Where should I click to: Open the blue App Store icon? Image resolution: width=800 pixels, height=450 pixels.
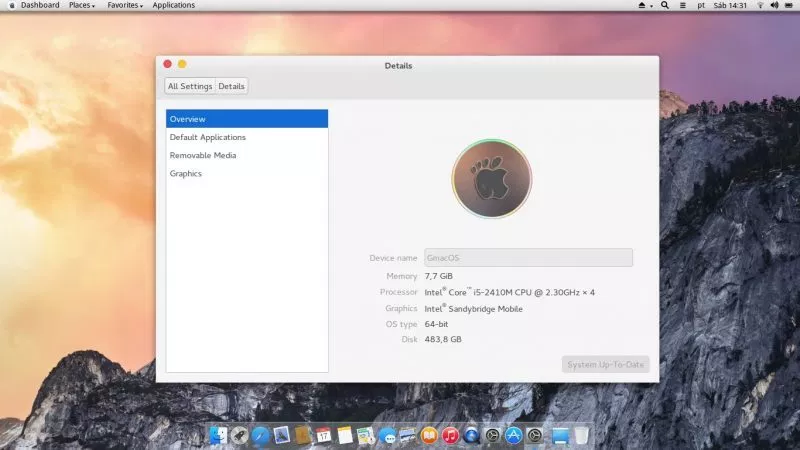514,435
